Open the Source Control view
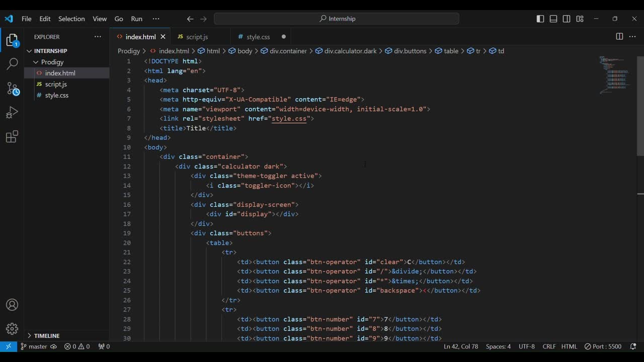The width and height of the screenshot is (644, 362). 12,89
